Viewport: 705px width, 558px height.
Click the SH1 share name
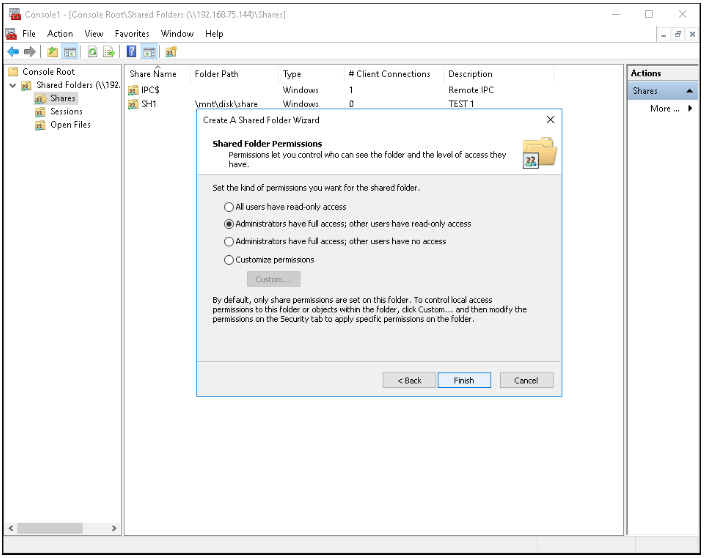click(148, 104)
